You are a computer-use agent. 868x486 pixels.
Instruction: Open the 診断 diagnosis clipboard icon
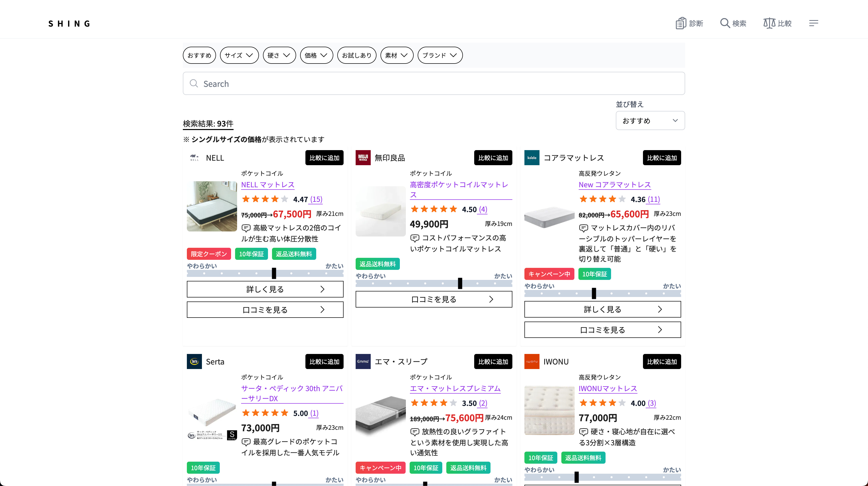click(x=681, y=23)
